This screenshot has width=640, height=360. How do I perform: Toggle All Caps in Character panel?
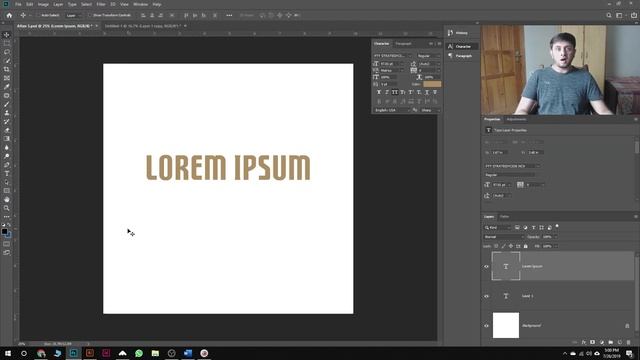click(x=395, y=93)
